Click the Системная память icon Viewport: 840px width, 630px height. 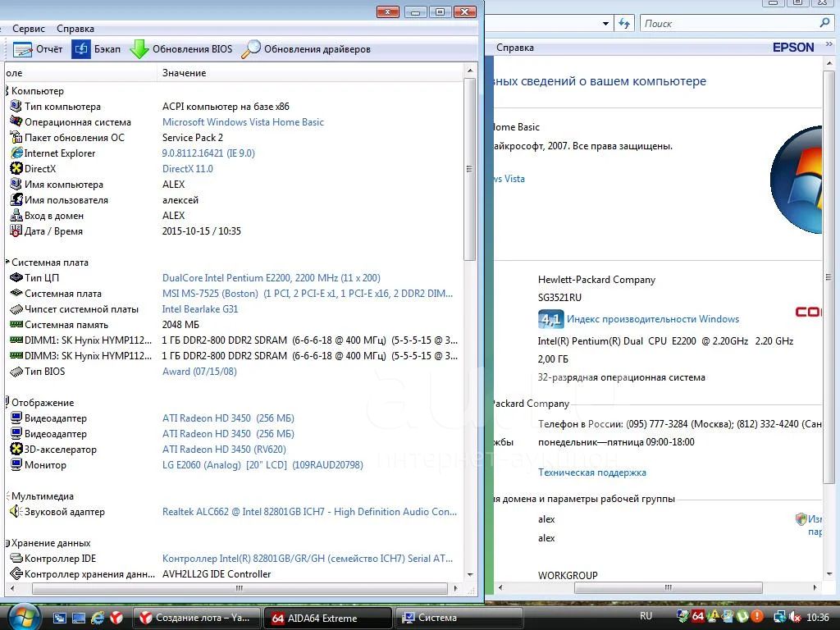16,324
